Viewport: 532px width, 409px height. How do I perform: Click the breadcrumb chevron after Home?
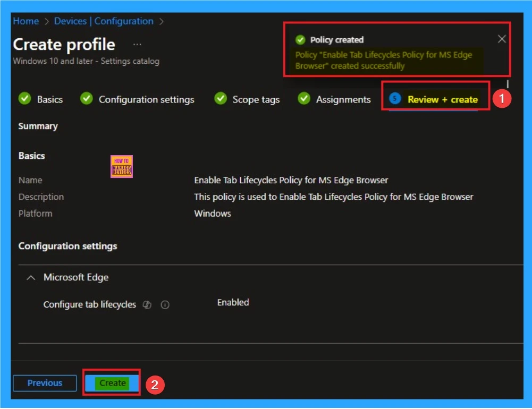(47, 21)
